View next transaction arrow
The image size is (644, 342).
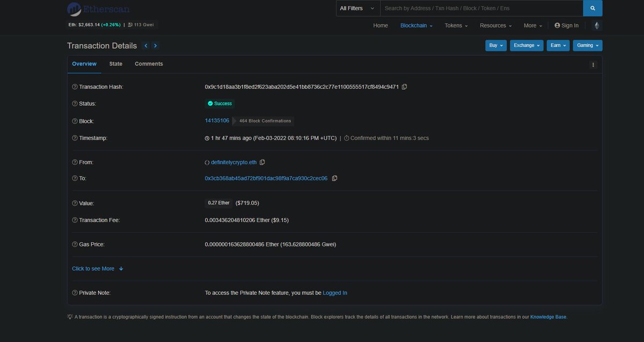(155, 46)
